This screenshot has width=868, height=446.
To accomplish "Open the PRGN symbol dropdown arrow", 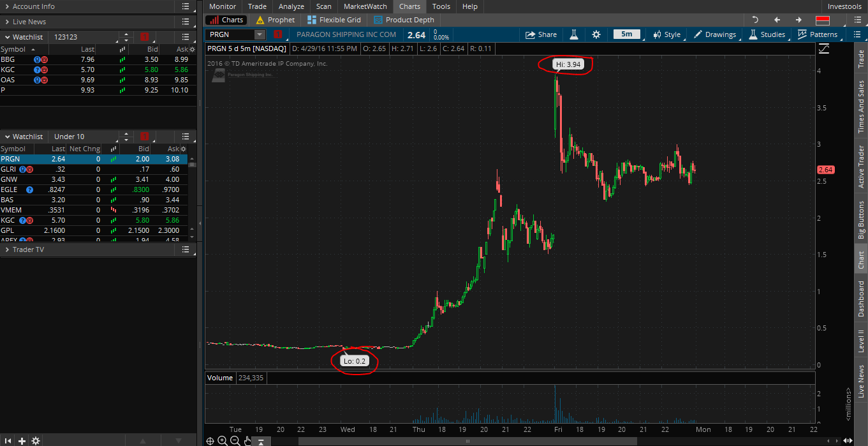I will (x=260, y=34).
